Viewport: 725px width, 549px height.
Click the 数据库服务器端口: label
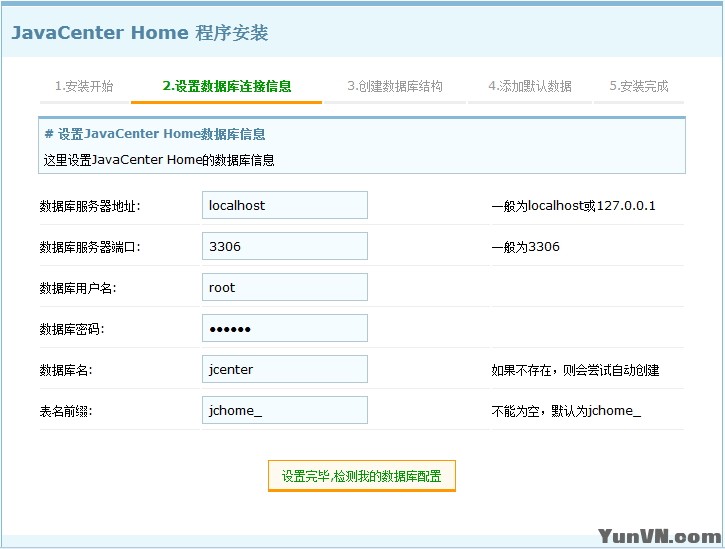tap(90, 247)
